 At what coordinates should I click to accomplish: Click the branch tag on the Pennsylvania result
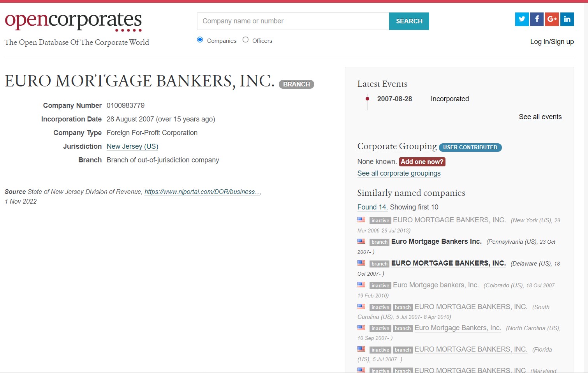(379, 242)
